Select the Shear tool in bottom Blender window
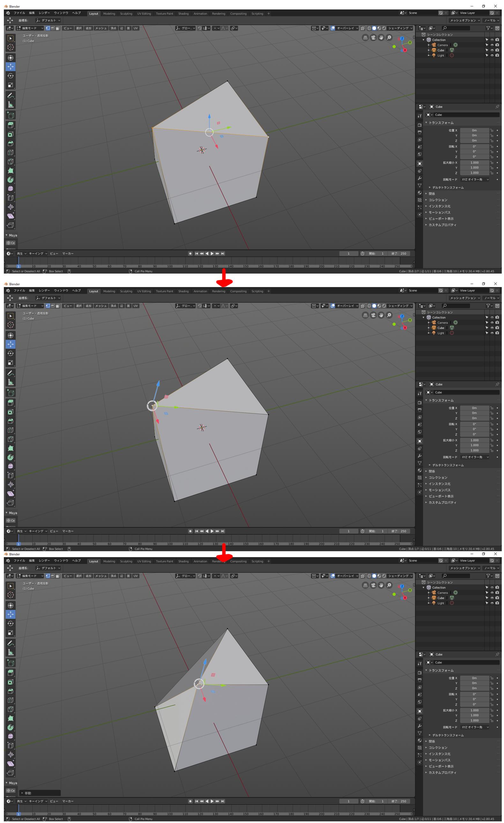The image size is (504, 823). point(10,763)
